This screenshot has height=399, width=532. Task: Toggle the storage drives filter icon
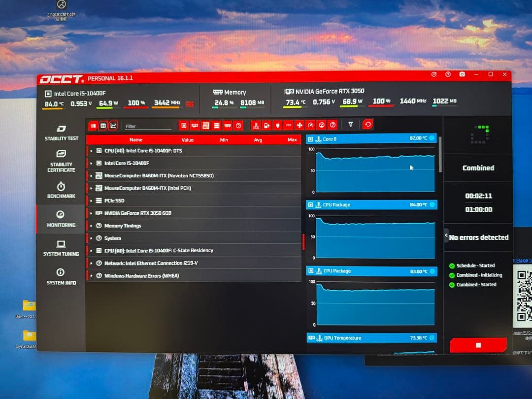coord(216,126)
